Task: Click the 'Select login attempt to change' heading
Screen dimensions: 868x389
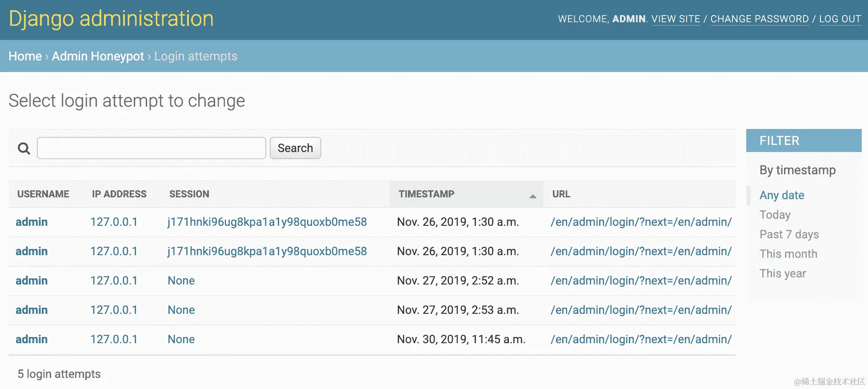Action: [x=127, y=101]
